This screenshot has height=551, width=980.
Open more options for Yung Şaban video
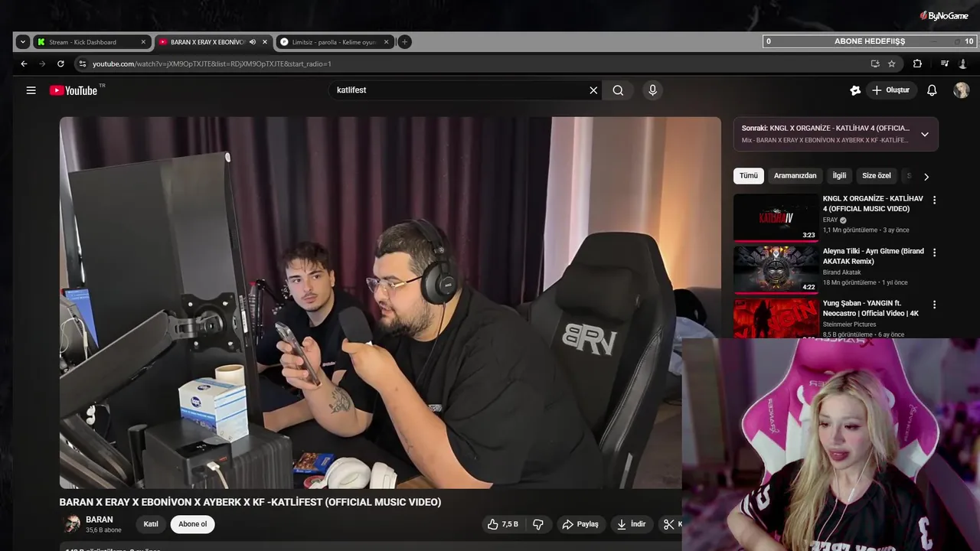pyautogui.click(x=934, y=305)
